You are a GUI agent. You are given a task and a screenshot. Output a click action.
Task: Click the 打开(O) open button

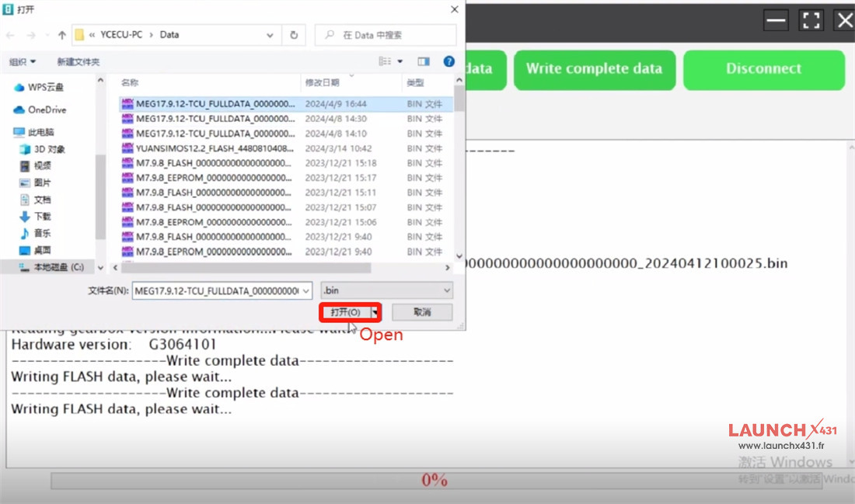tap(345, 312)
